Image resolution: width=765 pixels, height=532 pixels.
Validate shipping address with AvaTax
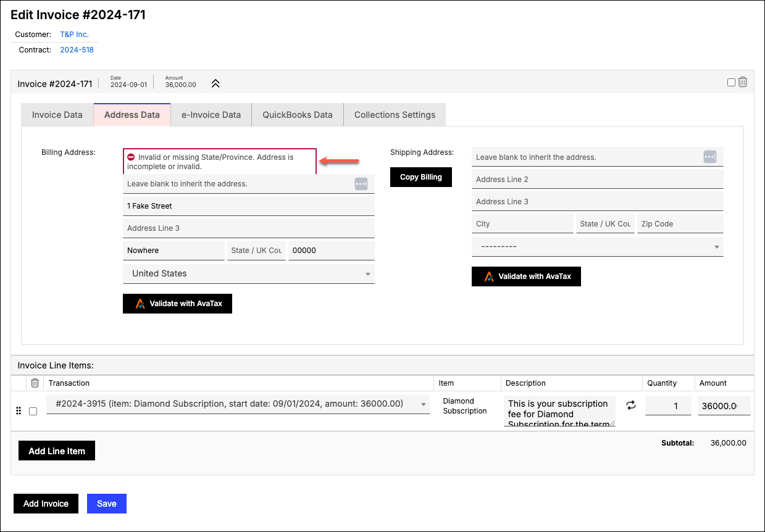pos(526,276)
